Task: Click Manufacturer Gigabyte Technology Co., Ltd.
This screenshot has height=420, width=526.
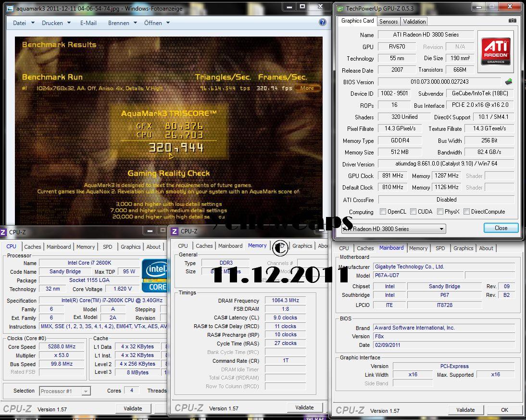Action: [x=444, y=267]
